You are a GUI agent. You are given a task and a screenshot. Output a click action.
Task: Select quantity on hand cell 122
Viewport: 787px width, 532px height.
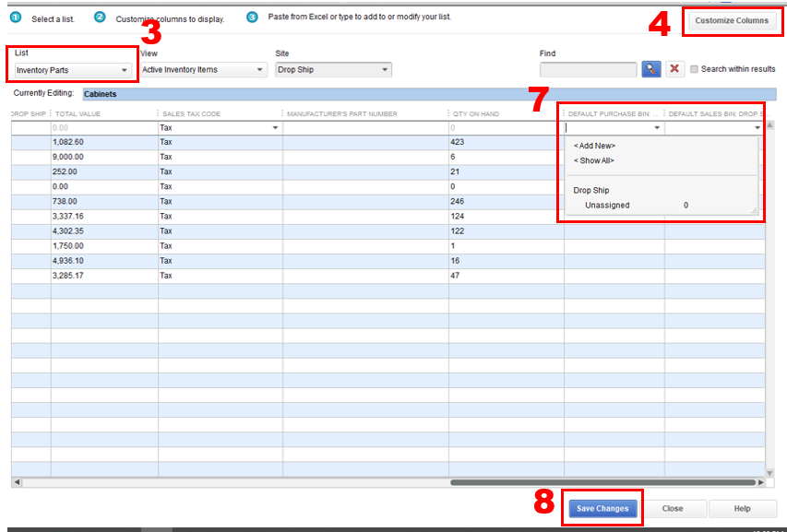(507, 231)
